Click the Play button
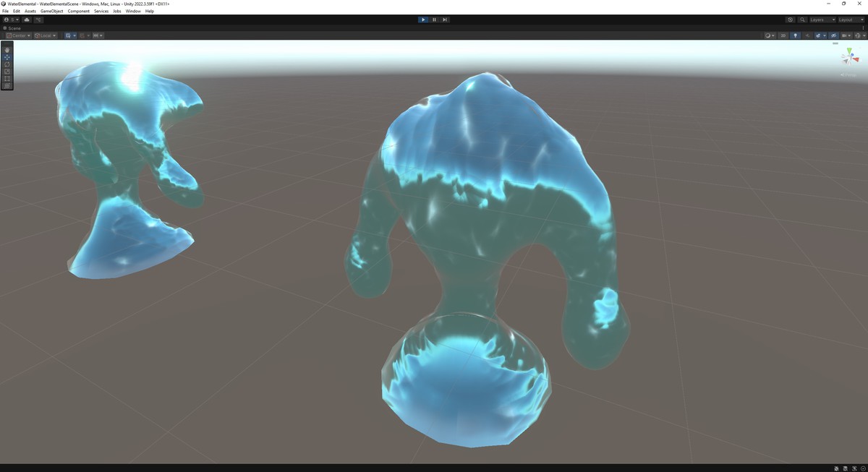This screenshot has width=868, height=472. (423, 20)
